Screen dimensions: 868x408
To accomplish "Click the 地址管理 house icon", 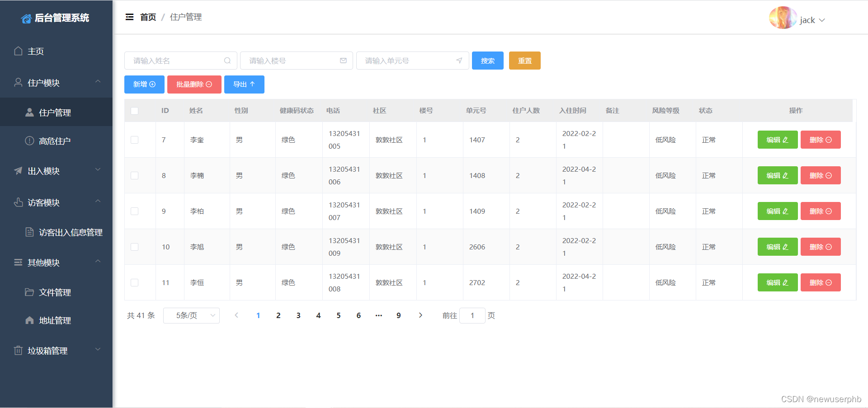I will 29,320.
